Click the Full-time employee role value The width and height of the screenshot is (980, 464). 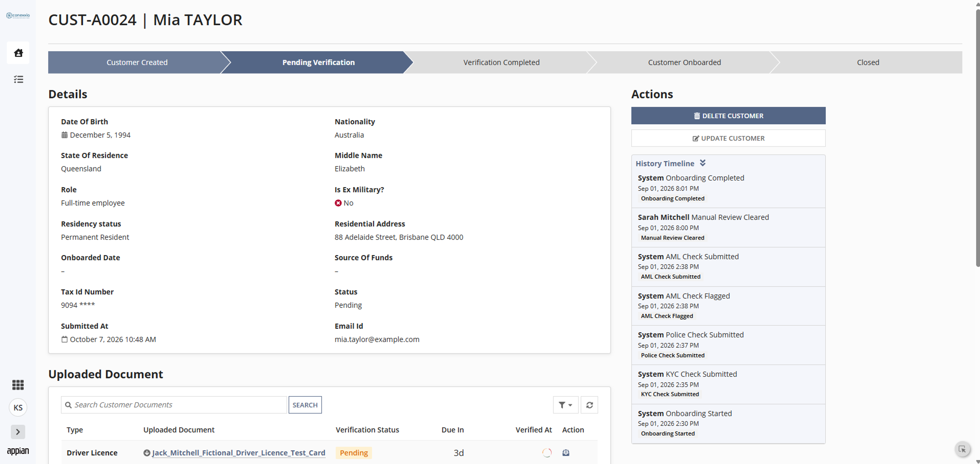tap(92, 203)
